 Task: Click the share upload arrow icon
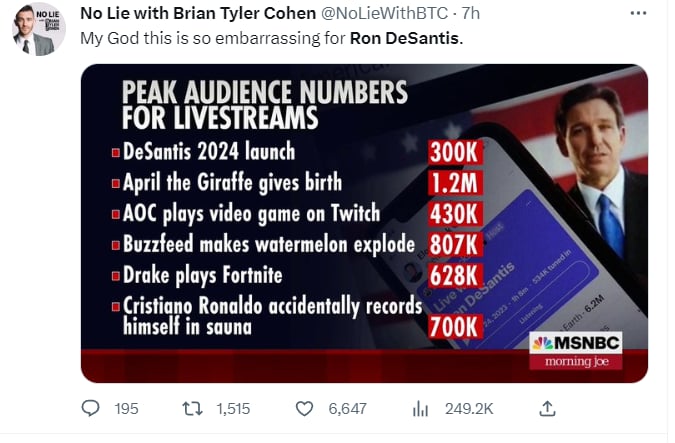(x=547, y=409)
